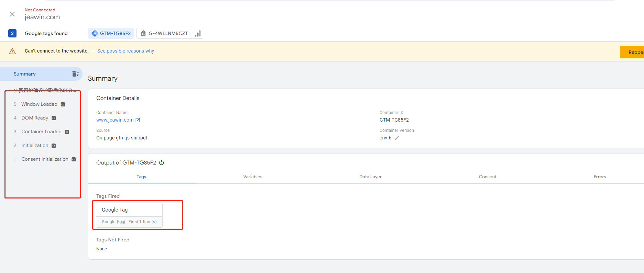Click the Container ID value GTM-TG85F2
The width and height of the screenshot is (644, 273).
pos(394,120)
